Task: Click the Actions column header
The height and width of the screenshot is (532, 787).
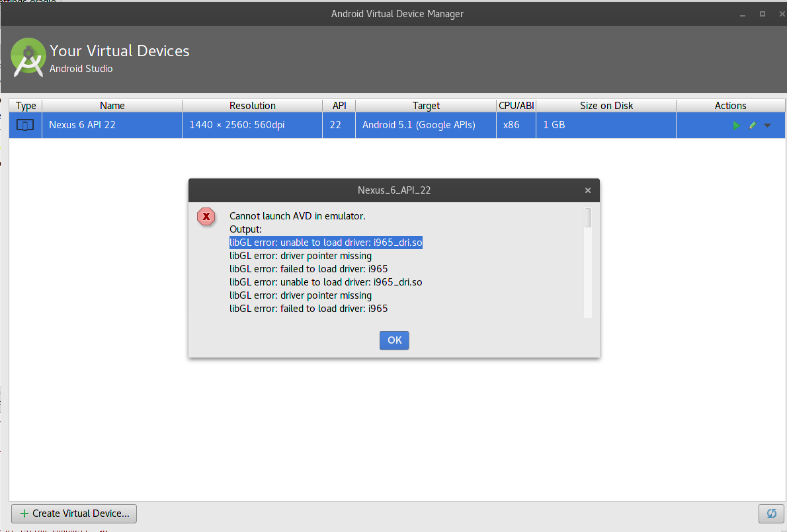Action: pos(730,105)
